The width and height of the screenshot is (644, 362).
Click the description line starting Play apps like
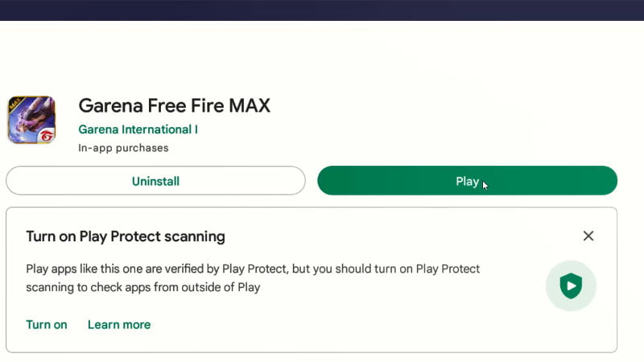254,269
